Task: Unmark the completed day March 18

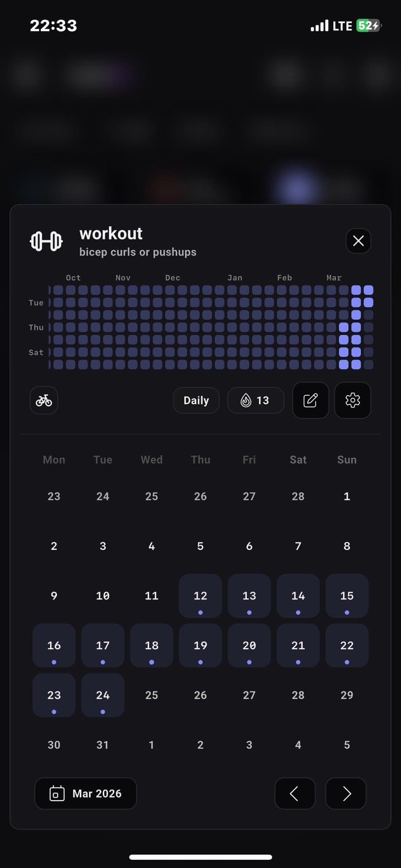Action: pyautogui.click(x=151, y=645)
